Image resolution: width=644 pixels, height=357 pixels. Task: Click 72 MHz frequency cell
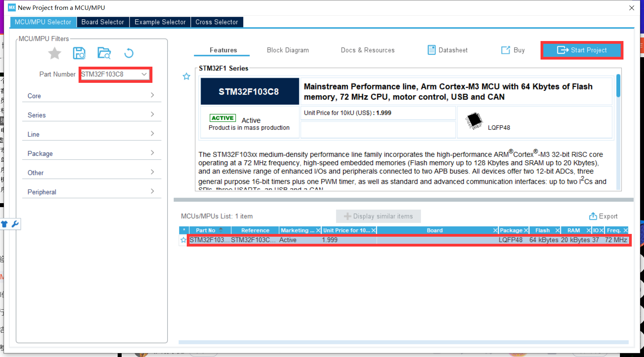(616, 240)
